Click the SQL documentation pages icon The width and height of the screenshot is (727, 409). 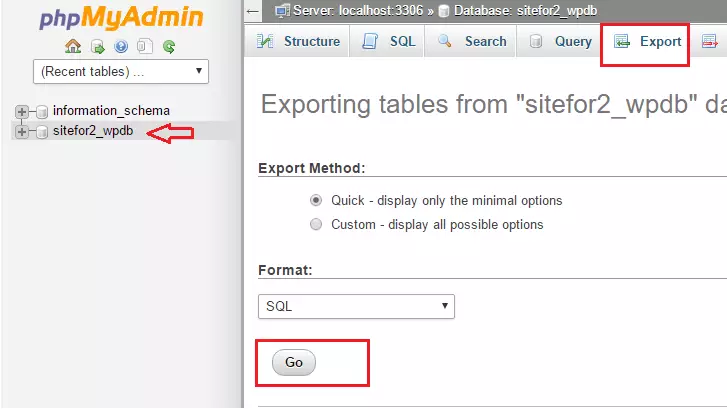coord(145,46)
